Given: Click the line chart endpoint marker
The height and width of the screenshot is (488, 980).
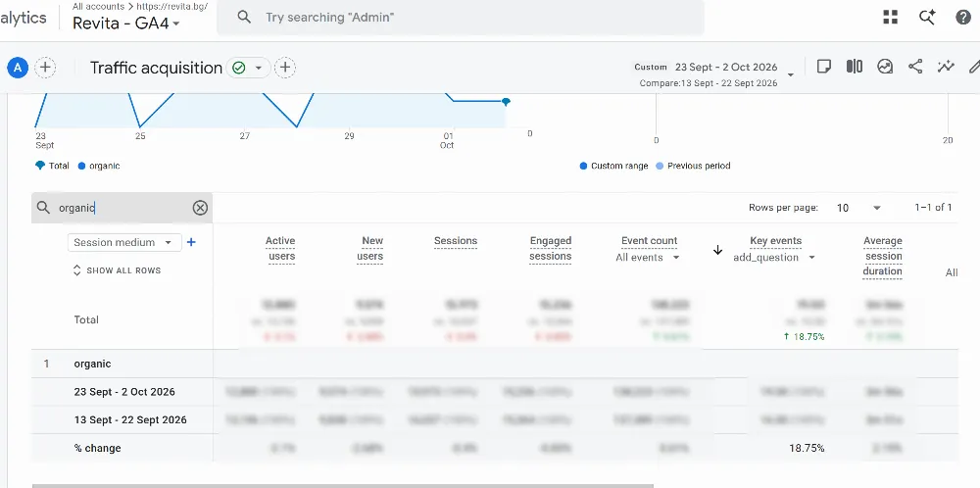Looking at the screenshot, I should point(507,101).
